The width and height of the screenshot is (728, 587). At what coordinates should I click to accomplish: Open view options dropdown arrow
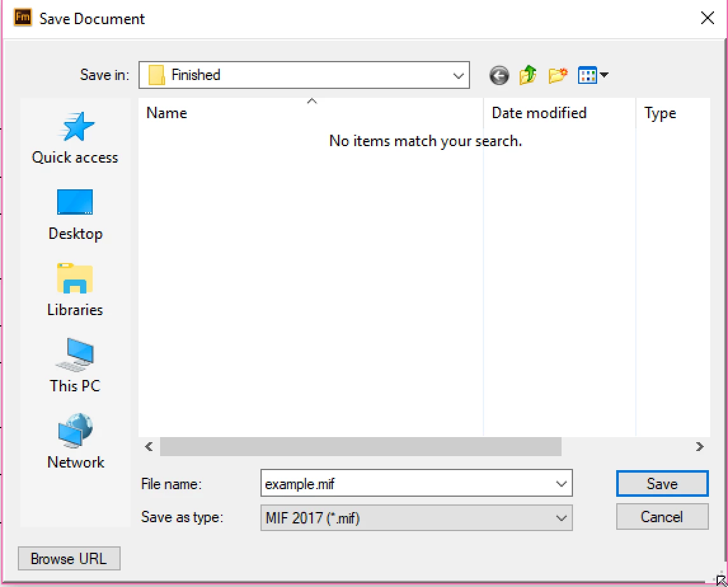click(x=604, y=75)
